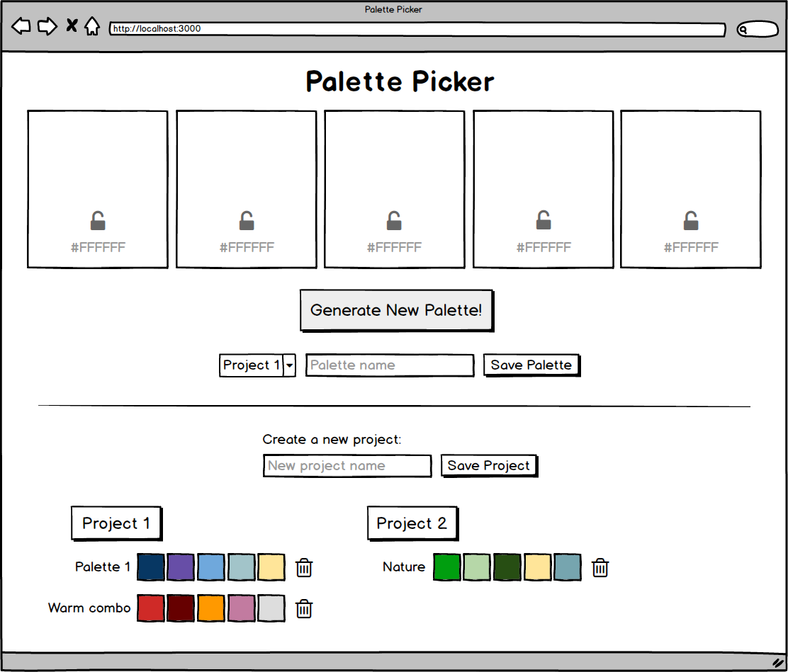Pick the dark forest green swatch in Nature
The height and width of the screenshot is (672, 788).
point(507,567)
